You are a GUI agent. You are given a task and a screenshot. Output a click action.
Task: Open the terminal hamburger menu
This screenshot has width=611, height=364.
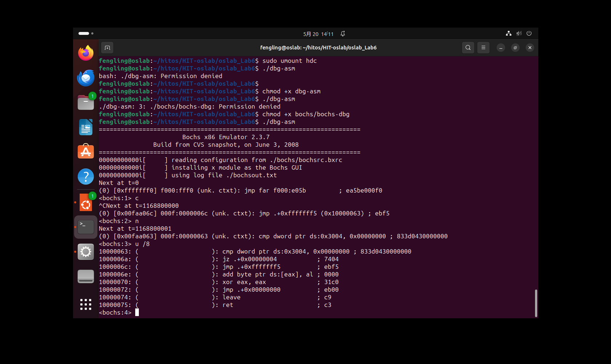pyautogui.click(x=483, y=48)
